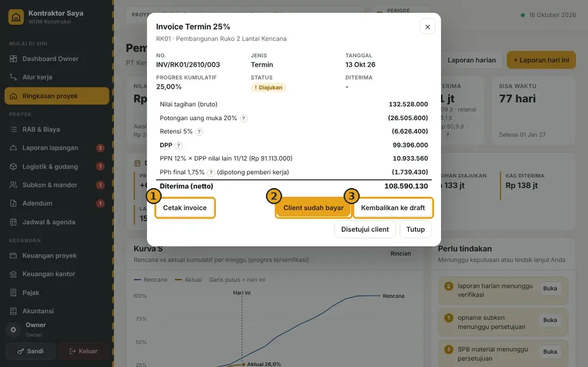Click Buka for opname subkon menunggu persetujuan
Image resolution: width=588 pixels, height=367 pixels.
pos(550,320)
